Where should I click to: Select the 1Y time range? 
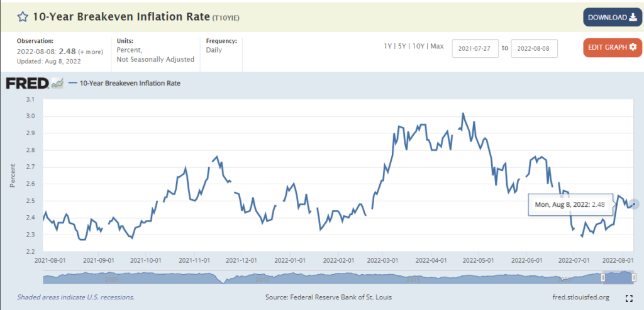tap(389, 47)
